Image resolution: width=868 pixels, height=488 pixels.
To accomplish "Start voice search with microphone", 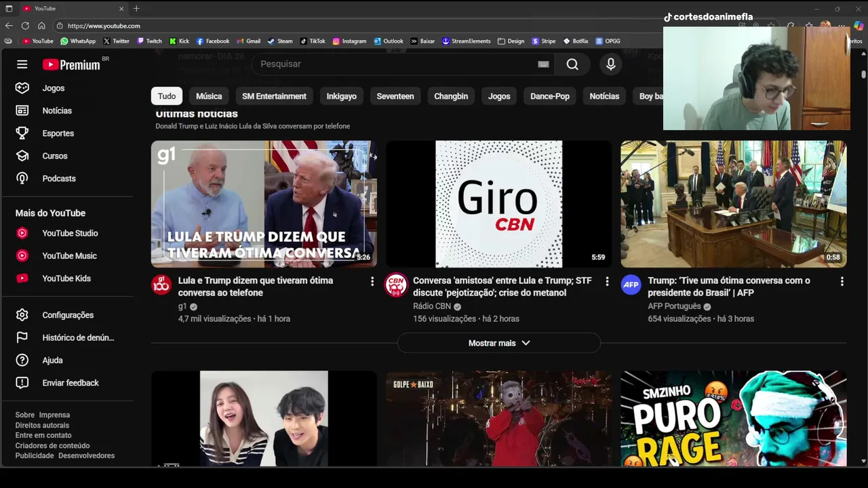I will (611, 64).
